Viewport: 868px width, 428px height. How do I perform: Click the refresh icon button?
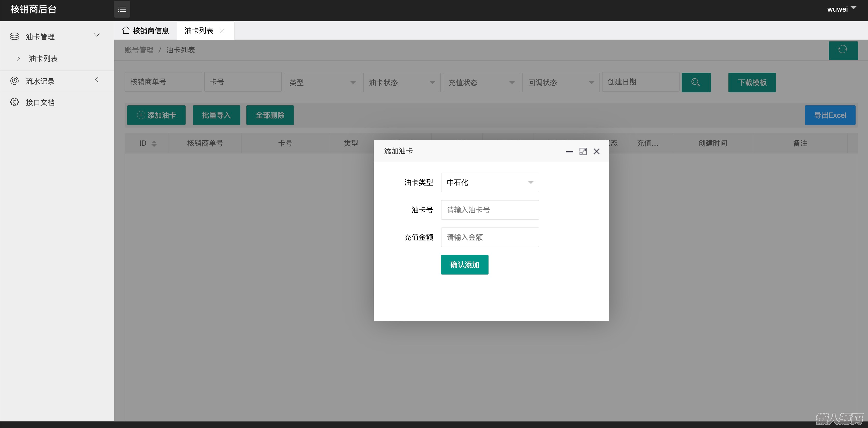point(843,50)
